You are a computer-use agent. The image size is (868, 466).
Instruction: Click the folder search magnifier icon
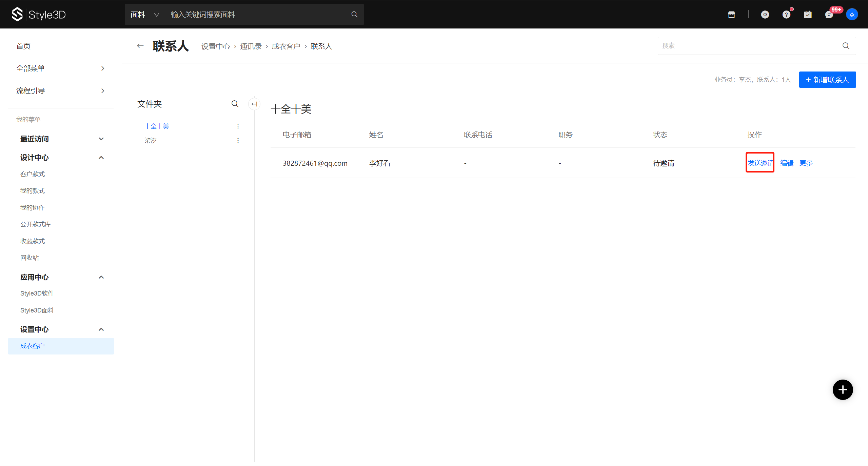[x=235, y=104]
